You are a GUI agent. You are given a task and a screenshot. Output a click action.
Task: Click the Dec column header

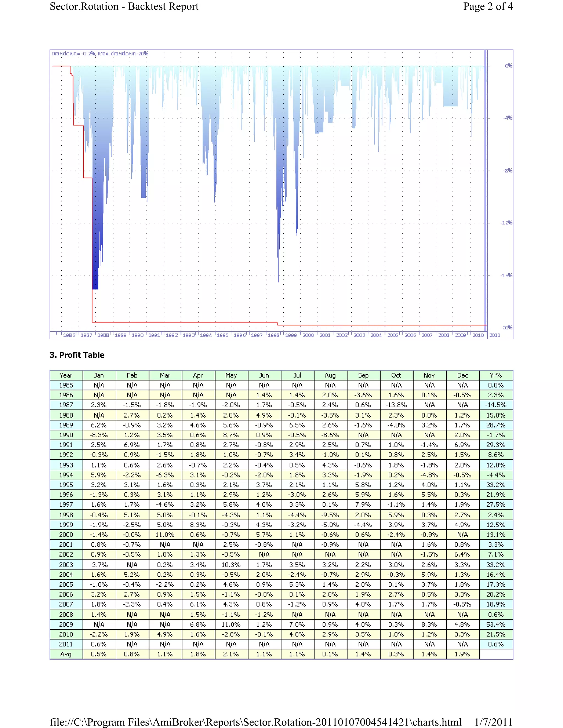pos(463,375)
